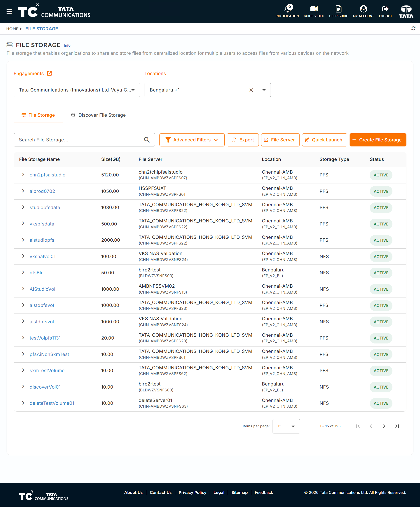
Task: Jump to the last page of results
Action: (397, 426)
